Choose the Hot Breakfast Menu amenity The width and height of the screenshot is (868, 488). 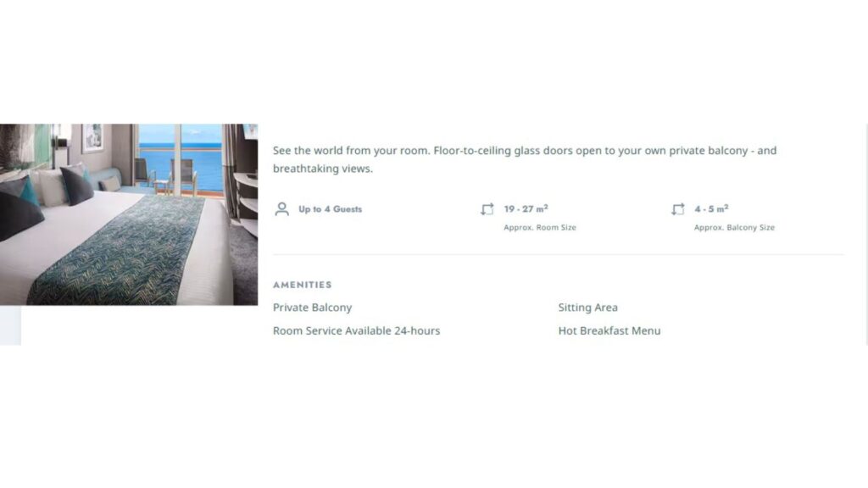(x=609, y=331)
